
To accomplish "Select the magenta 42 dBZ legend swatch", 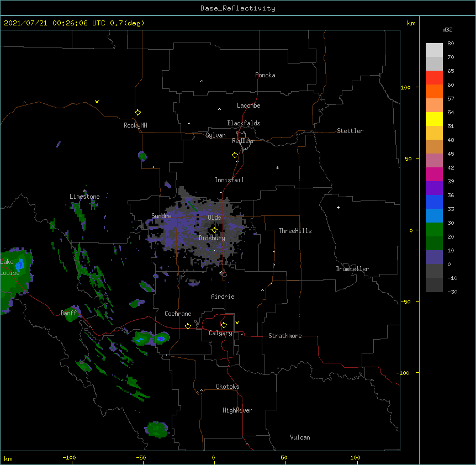I will pos(434,174).
